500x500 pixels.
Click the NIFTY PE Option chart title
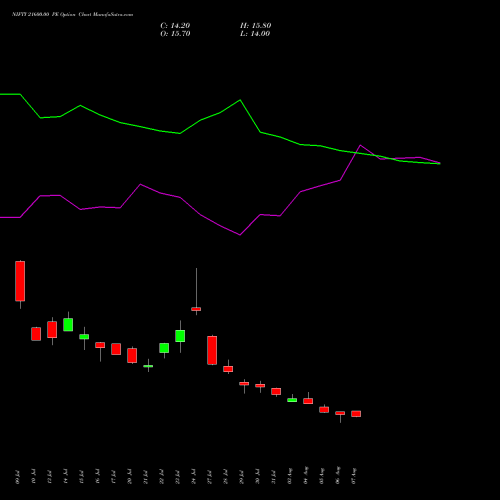click(72, 14)
